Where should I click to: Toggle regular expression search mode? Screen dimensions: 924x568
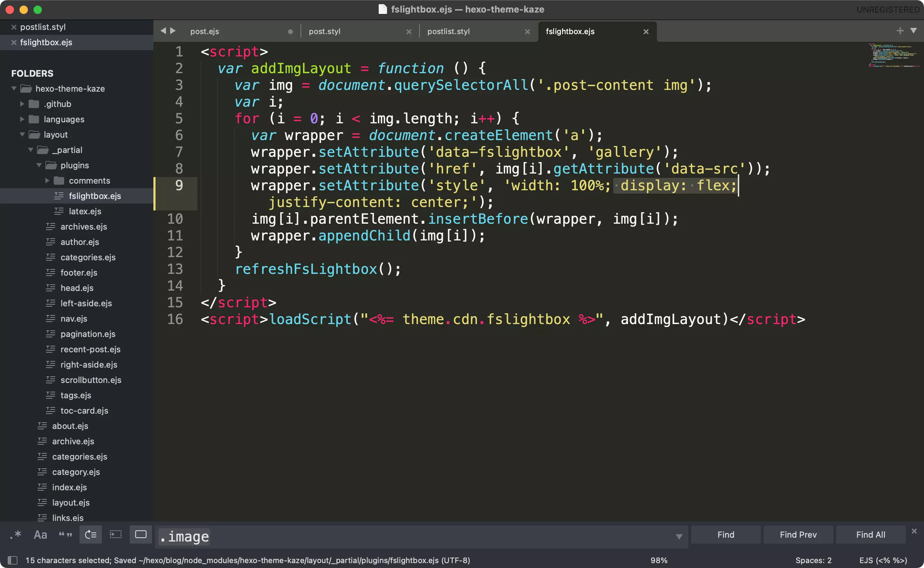pos(15,535)
